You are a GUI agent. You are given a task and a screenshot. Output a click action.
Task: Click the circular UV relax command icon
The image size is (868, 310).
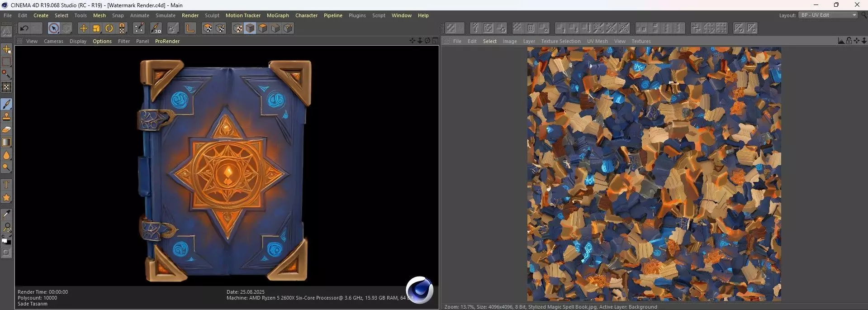tap(709, 28)
